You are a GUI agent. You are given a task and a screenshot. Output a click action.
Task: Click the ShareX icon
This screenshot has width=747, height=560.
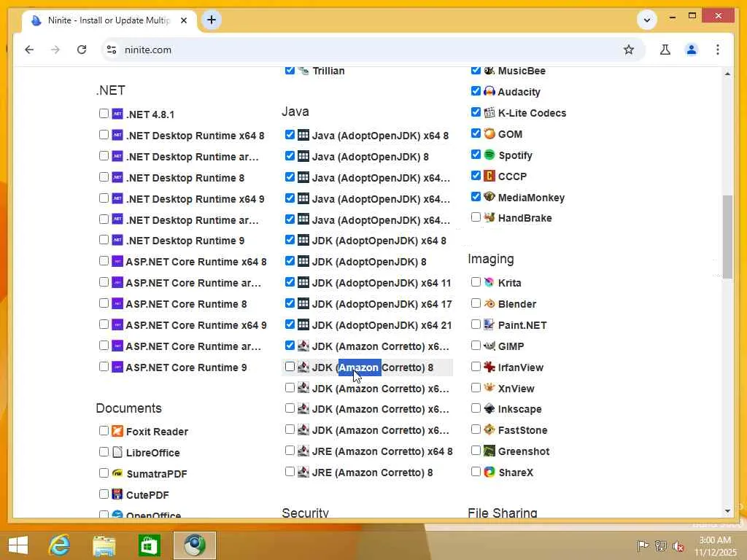(x=489, y=472)
